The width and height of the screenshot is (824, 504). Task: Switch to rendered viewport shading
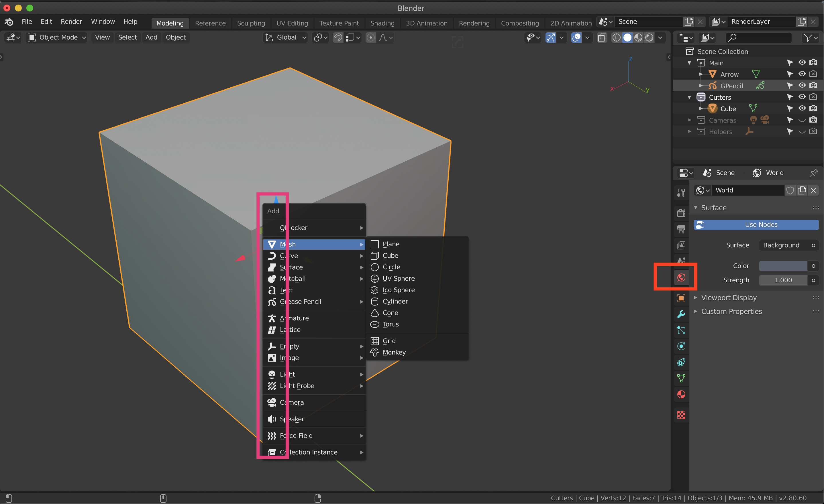pos(649,38)
